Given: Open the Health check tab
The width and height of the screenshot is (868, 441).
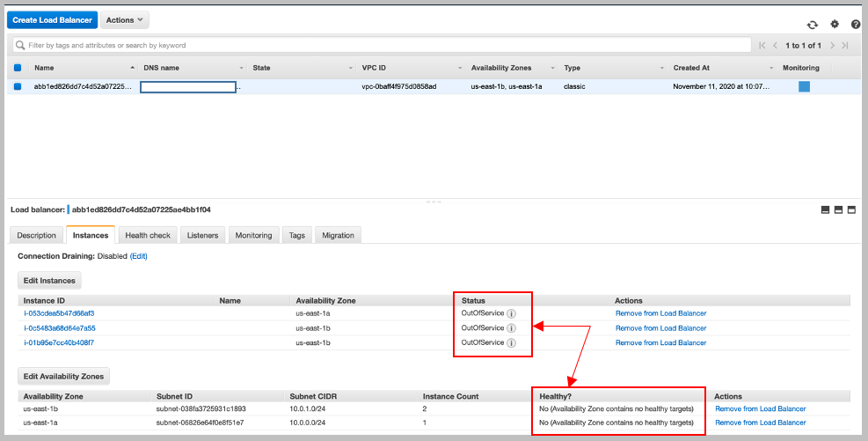Looking at the screenshot, I should point(148,235).
